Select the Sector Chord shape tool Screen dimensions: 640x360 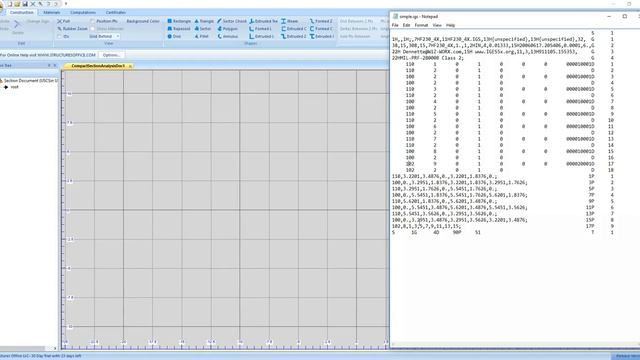click(x=232, y=21)
